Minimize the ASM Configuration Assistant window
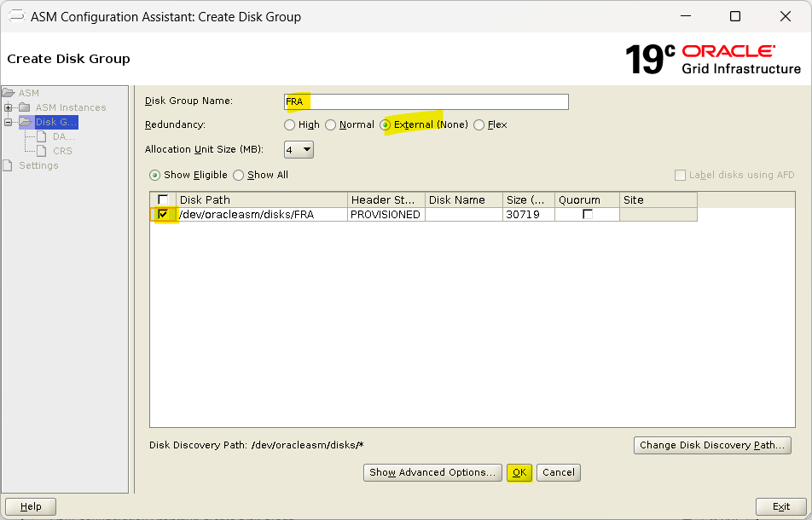The width and height of the screenshot is (812, 520). coord(686,16)
